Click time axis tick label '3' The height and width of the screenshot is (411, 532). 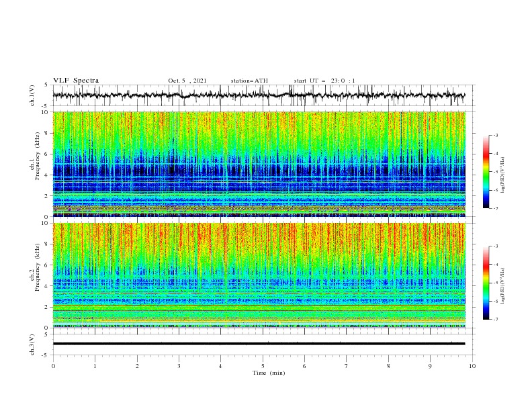179,366
